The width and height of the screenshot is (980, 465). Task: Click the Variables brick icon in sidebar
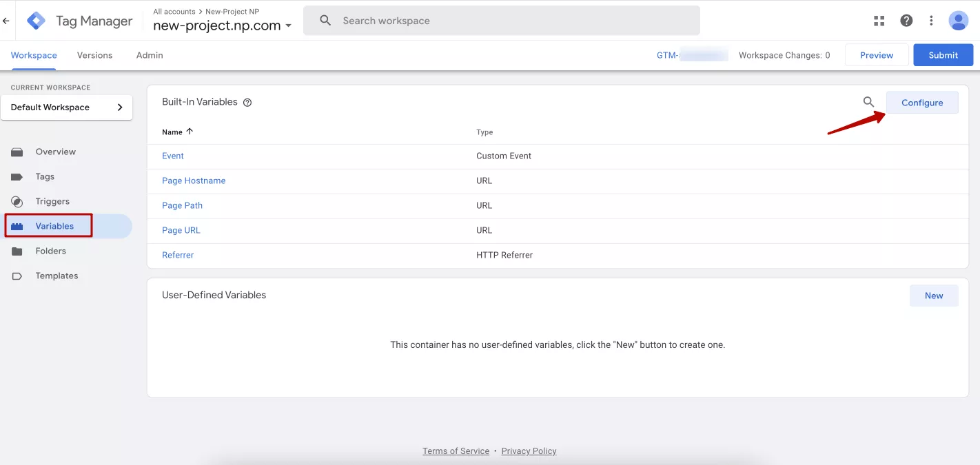coord(17,227)
